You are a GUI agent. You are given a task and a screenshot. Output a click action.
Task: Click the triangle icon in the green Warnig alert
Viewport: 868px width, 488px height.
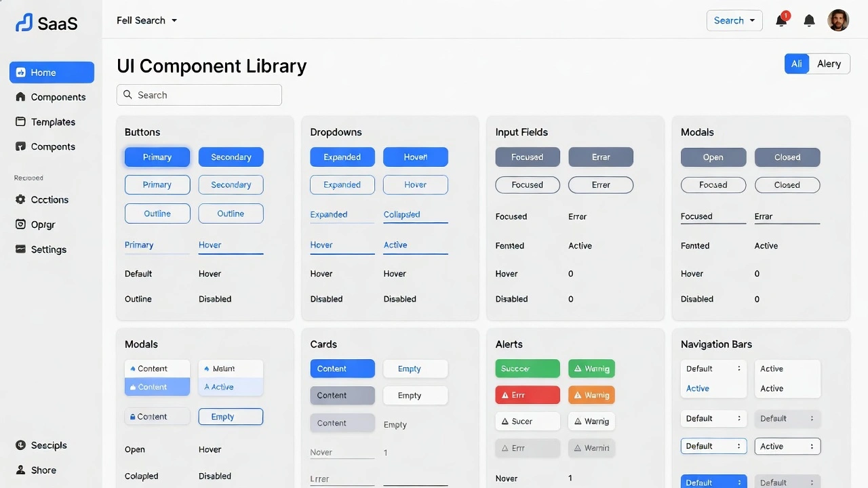(578, 369)
